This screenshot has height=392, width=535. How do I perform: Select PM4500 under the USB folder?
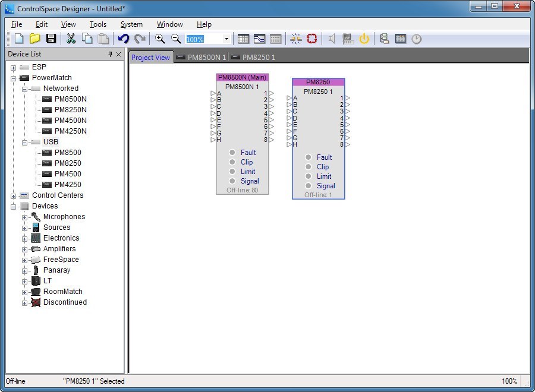(68, 174)
